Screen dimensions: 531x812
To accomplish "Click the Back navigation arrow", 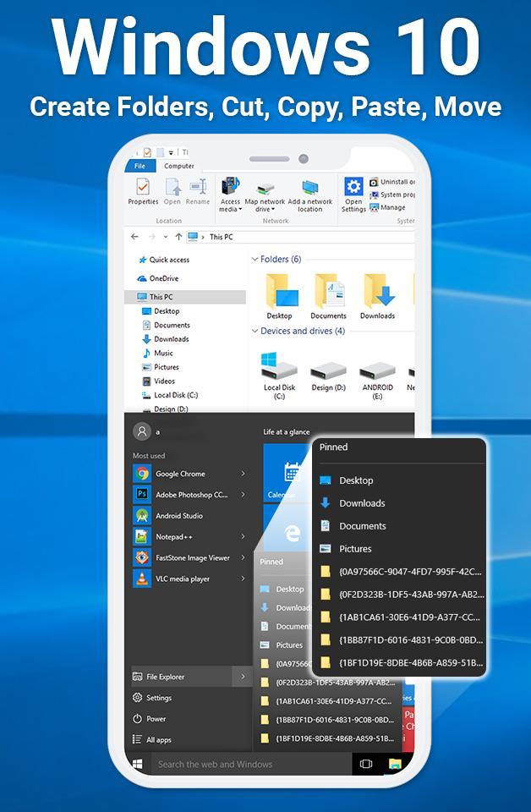I will tap(134, 237).
